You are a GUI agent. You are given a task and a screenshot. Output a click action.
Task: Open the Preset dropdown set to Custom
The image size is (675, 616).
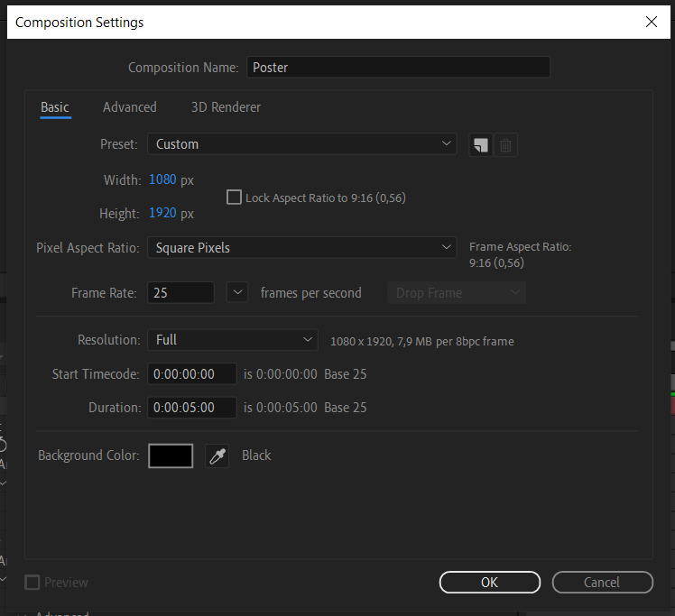pos(301,144)
